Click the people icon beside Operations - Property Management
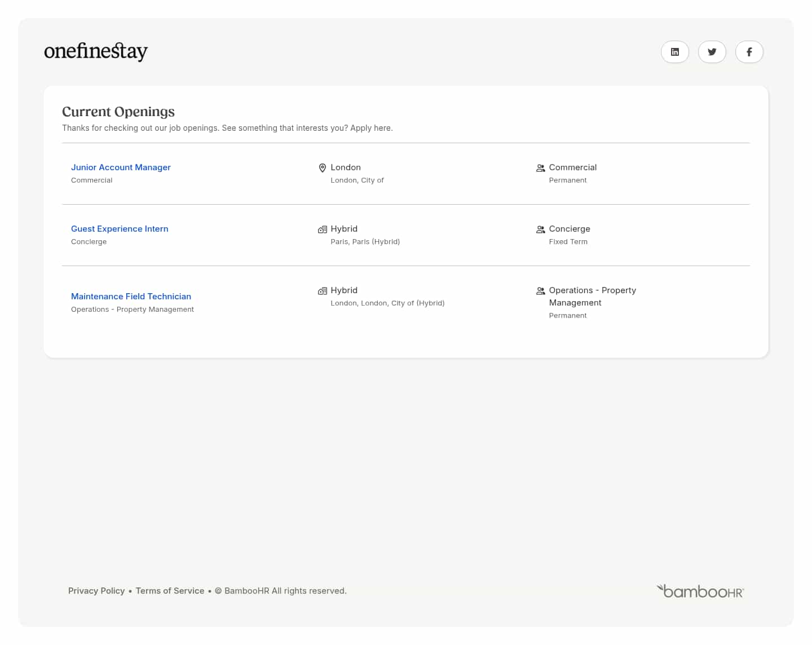Screen dimensions: 812x645 540,291
